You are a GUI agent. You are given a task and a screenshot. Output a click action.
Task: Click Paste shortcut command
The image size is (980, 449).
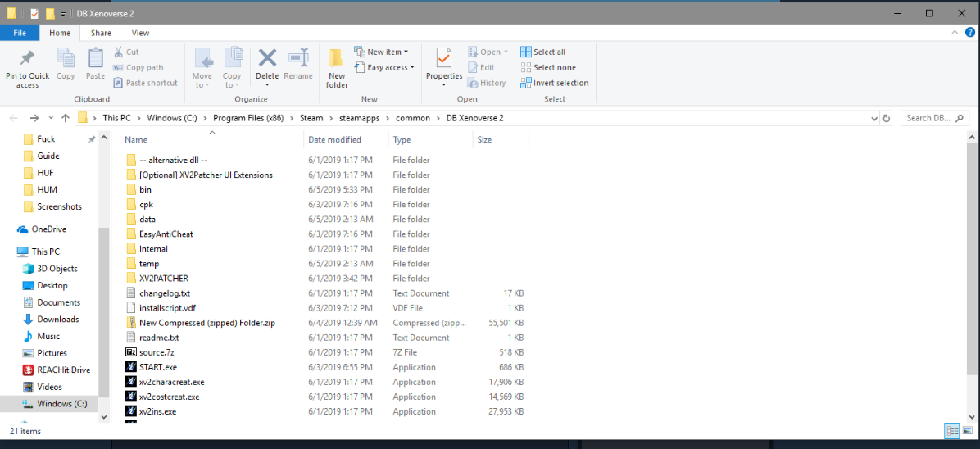click(x=146, y=83)
